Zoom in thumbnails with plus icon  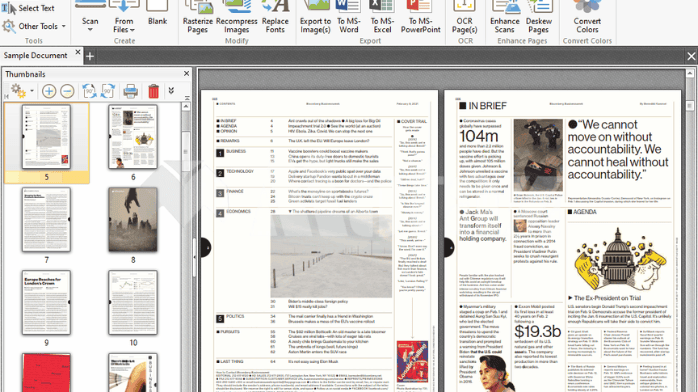point(49,91)
